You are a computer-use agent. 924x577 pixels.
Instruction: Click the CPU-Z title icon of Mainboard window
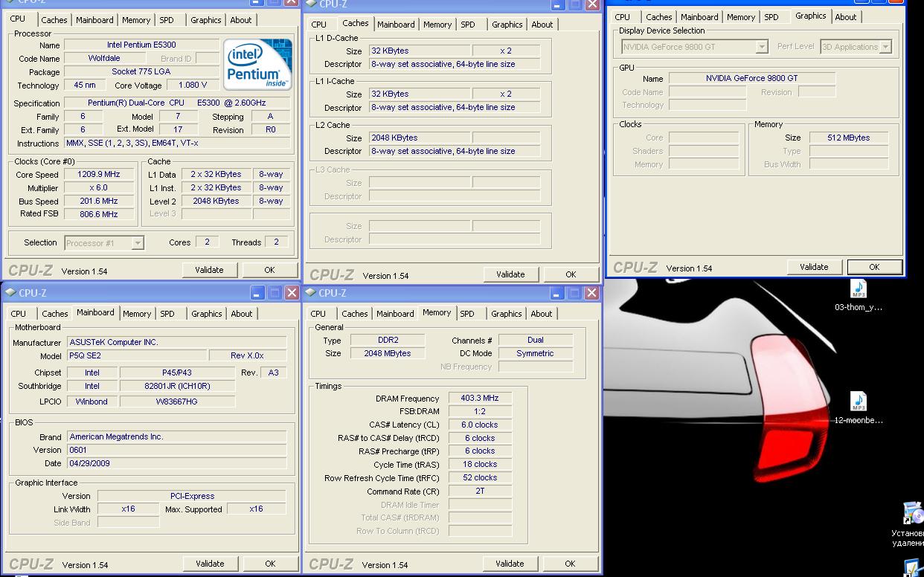(11, 292)
